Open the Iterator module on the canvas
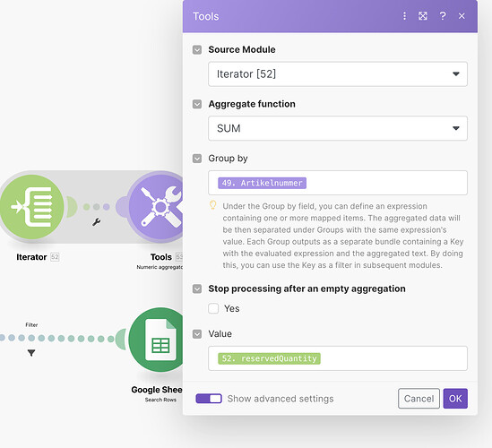This screenshot has width=492, height=448. pyautogui.click(x=31, y=207)
